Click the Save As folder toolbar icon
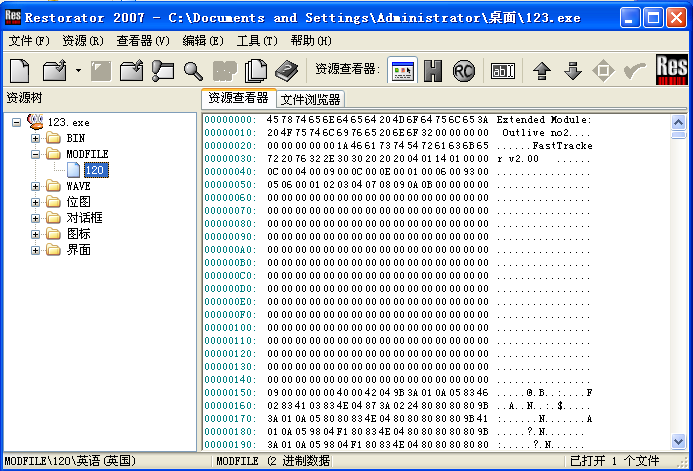 pyautogui.click(x=132, y=70)
